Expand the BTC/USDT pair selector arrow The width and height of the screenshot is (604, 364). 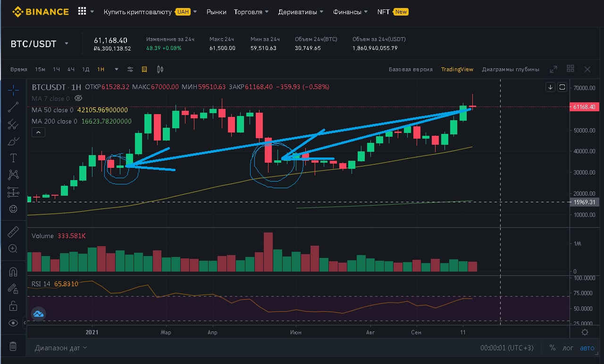[67, 43]
